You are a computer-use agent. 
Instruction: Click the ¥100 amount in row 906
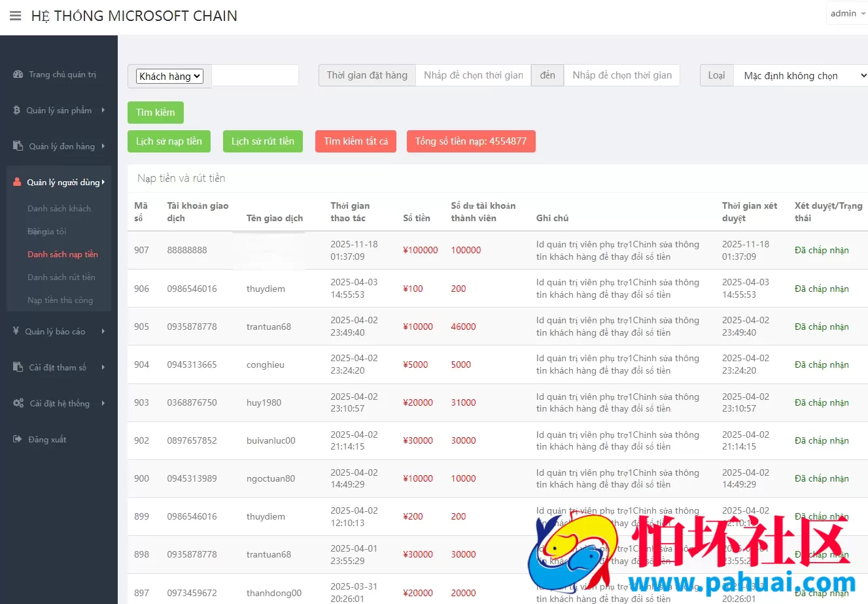[413, 289]
